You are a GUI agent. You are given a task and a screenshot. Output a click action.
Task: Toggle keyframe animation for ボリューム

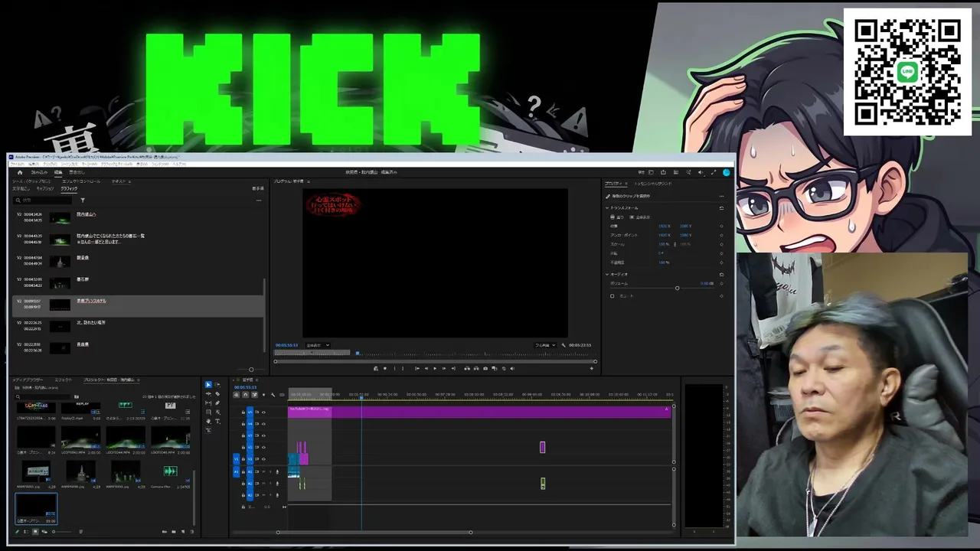tap(721, 284)
